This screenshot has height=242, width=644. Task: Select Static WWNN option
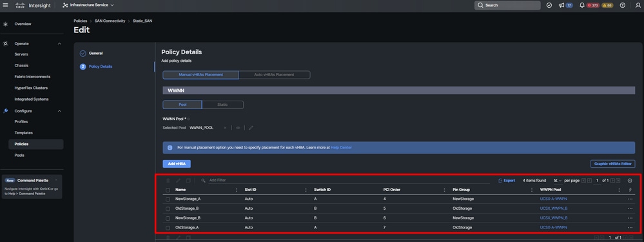tap(222, 105)
